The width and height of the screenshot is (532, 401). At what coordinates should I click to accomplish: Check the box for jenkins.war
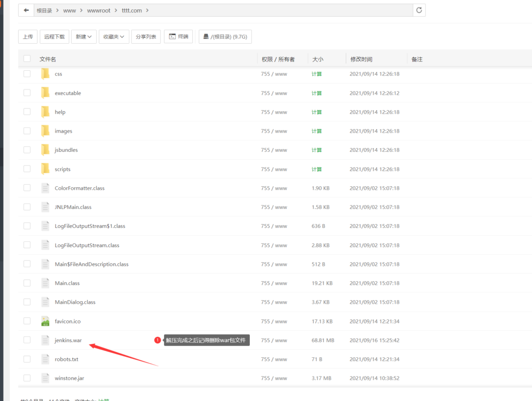[x=27, y=340]
